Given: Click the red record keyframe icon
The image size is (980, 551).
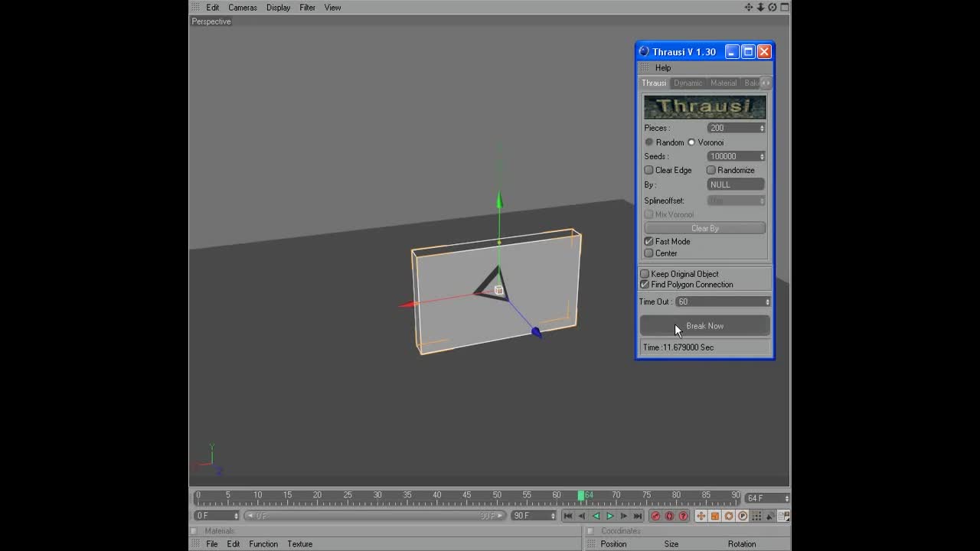Looking at the screenshot, I should point(655,516).
